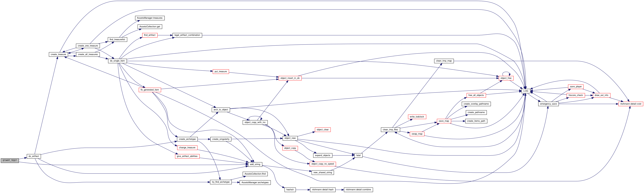Screen dimensions: 644x193
Task: Click the save_player node
Action: 576,87
